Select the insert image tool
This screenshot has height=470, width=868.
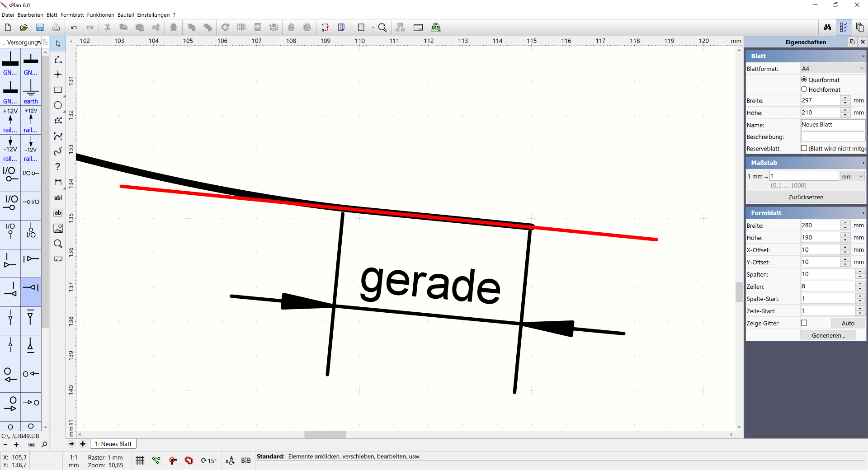point(58,228)
